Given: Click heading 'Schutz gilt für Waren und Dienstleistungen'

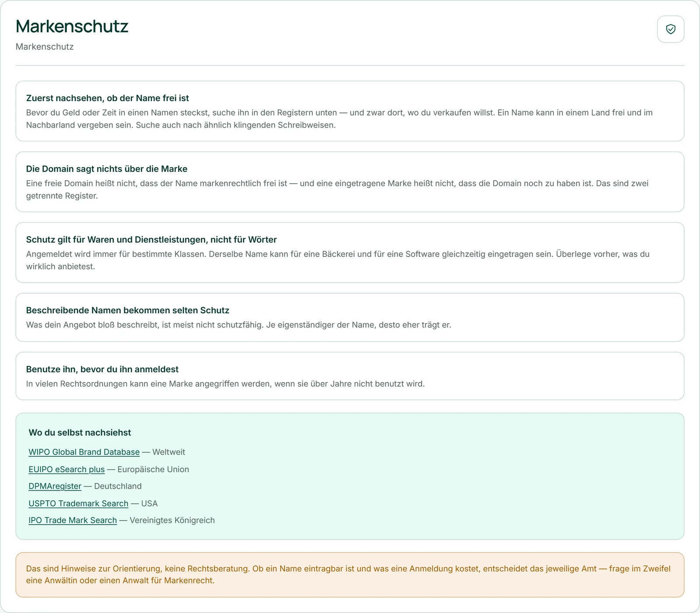Looking at the screenshot, I should click(x=151, y=239).
